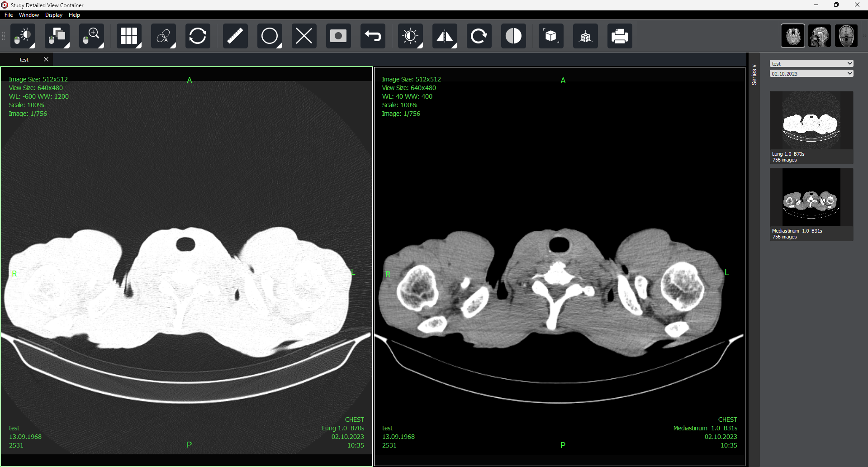Click the 3D MPR axes icon
This screenshot has width=868, height=467.
pyautogui.click(x=585, y=36)
